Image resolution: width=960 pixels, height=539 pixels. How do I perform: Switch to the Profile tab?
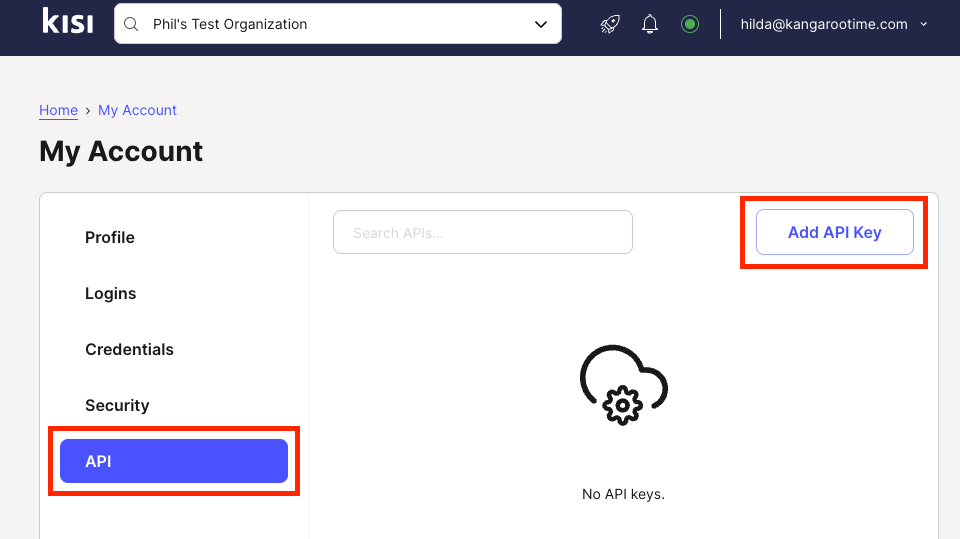pos(110,237)
